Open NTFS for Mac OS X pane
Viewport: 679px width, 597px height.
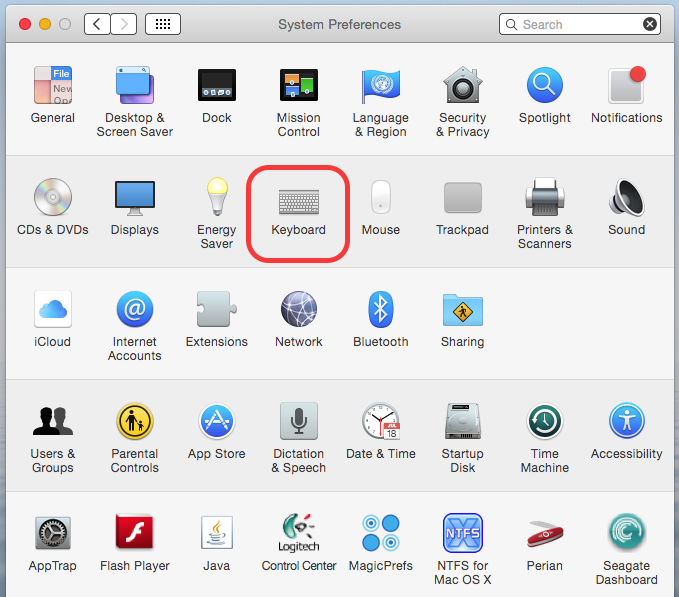coord(462,534)
